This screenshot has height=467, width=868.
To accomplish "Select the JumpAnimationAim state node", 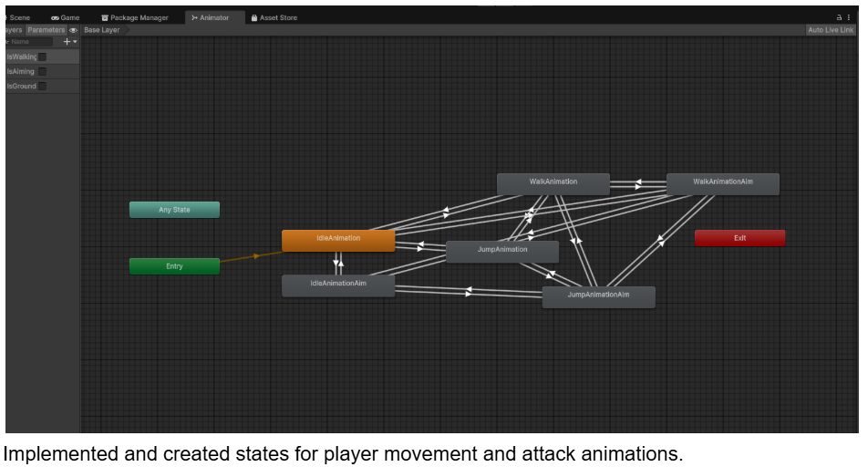I will coord(598,297).
